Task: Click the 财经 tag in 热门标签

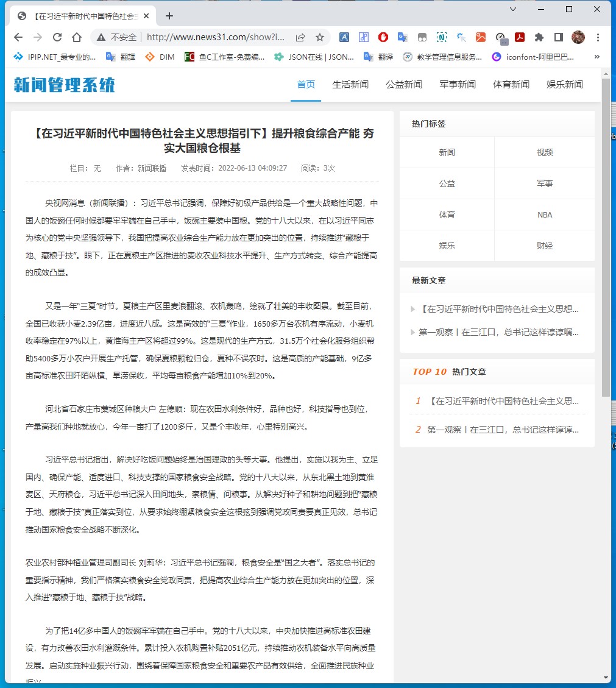Action: [x=545, y=246]
